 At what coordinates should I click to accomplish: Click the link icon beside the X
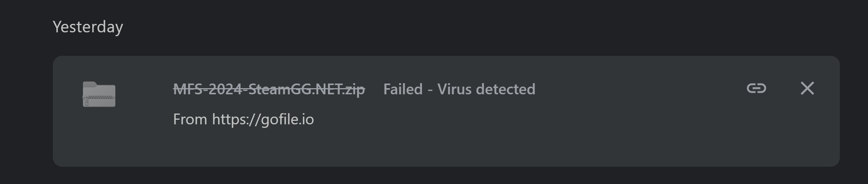[756, 89]
